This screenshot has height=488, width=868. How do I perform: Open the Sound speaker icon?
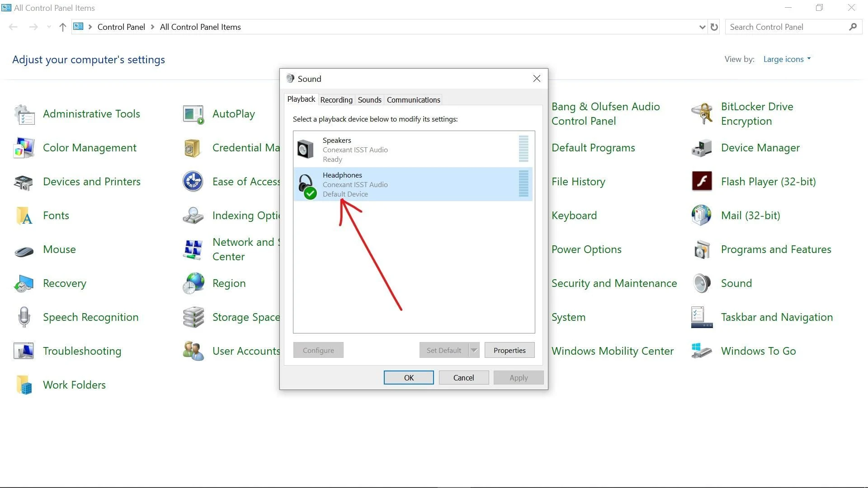pos(702,283)
